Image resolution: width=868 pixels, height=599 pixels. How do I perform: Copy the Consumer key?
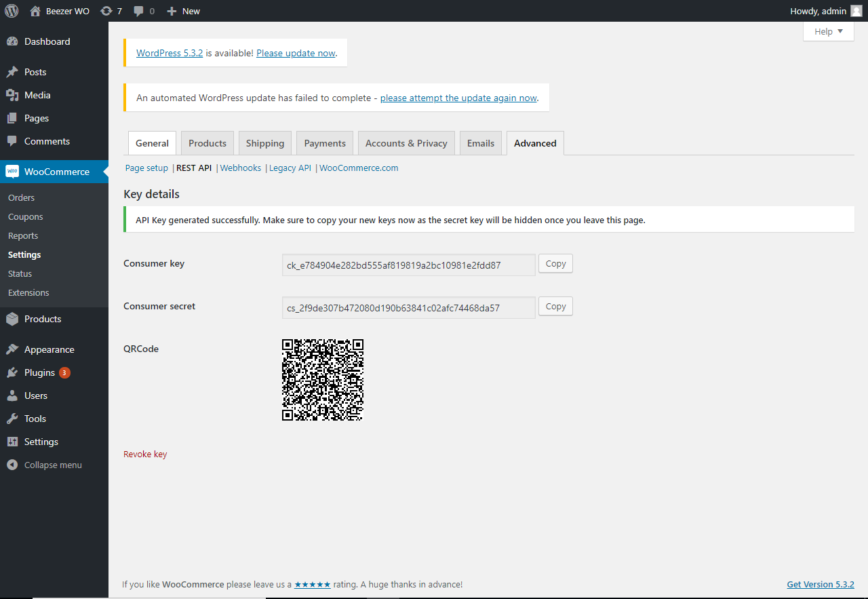click(555, 264)
